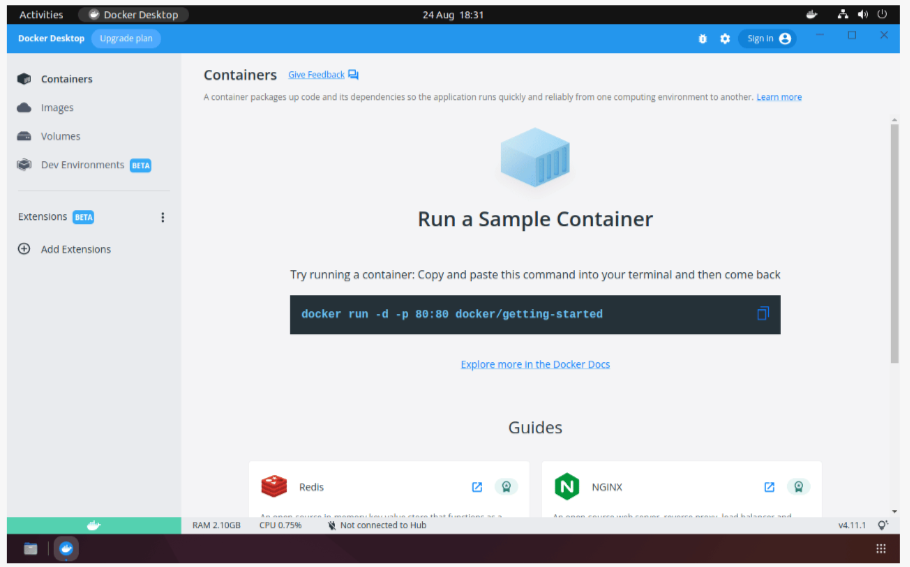This screenshot has width=910, height=567.
Task: Click the Redis logo in Guides
Action: [x=274, y=486]
